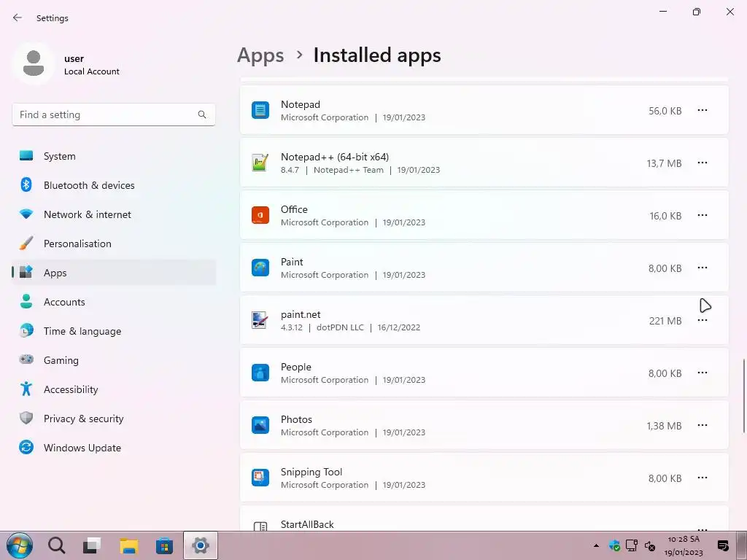The width and height of the screenshot is (747, 560).
Task: Go to Gaming settings
Action: 114,360
